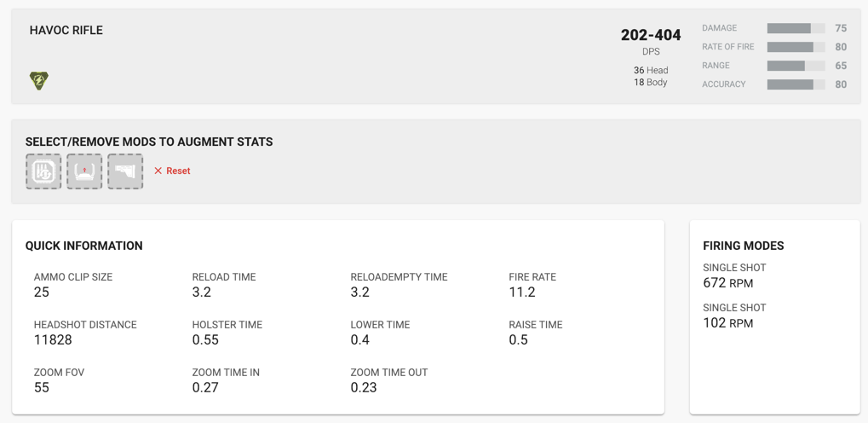
Task: Click the red X beside Reset
Action: point(158,171)
